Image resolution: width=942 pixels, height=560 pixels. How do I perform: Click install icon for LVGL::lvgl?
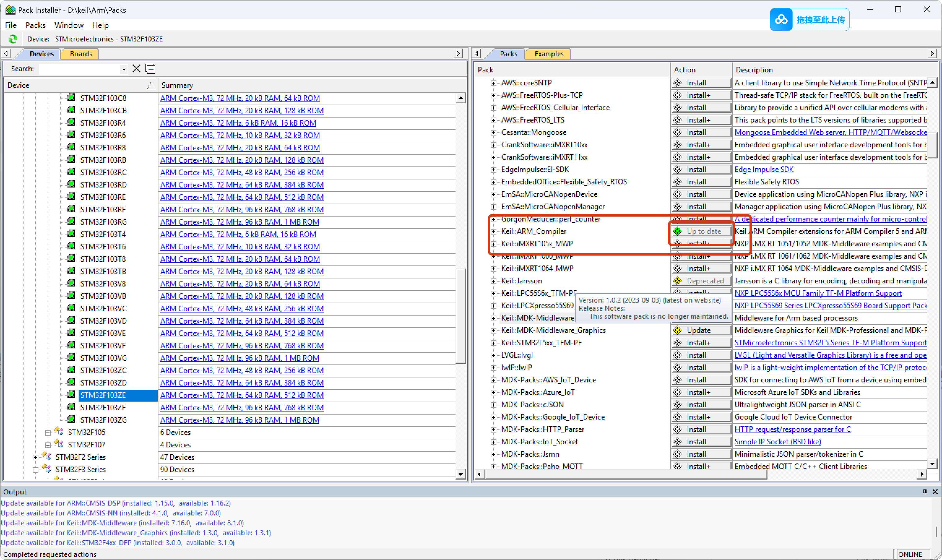click(x=677, y=355)
